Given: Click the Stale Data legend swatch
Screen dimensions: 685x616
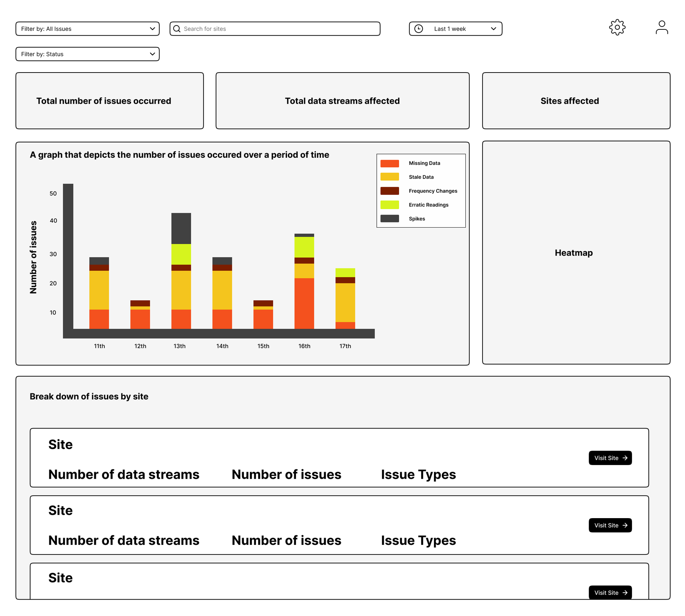Looking at the screenshot, I should click(389, 177).
